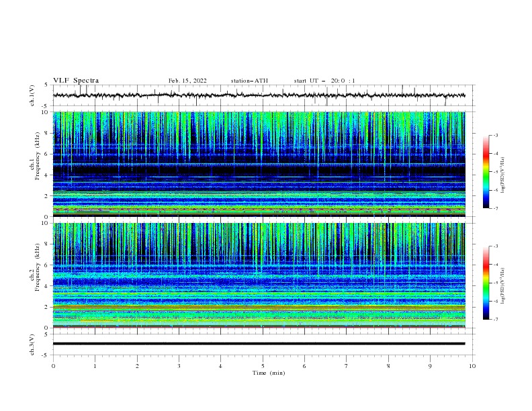Click the ch.2 frequency axis "6" tick

(x=46, y=265)
